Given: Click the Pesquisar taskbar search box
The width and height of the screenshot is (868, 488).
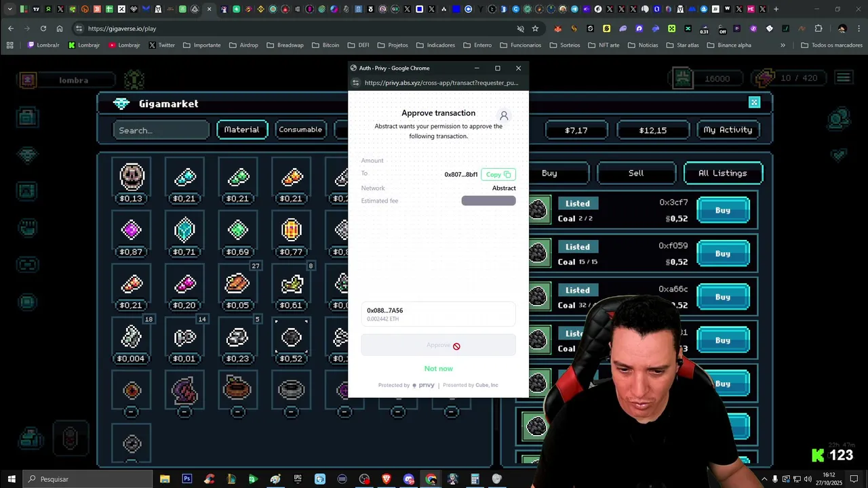Looking at the screenshot, I should (x=87, y=479).
